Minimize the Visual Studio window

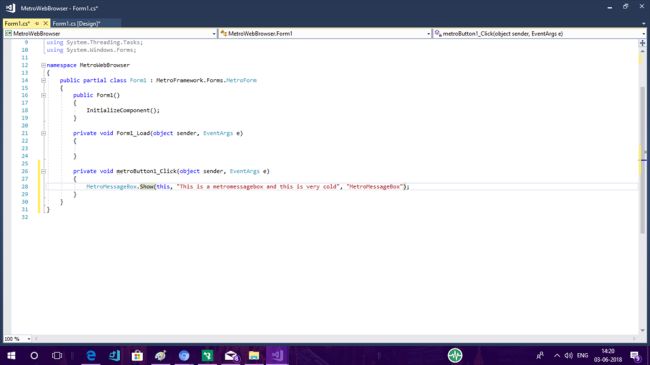point(610,7)
